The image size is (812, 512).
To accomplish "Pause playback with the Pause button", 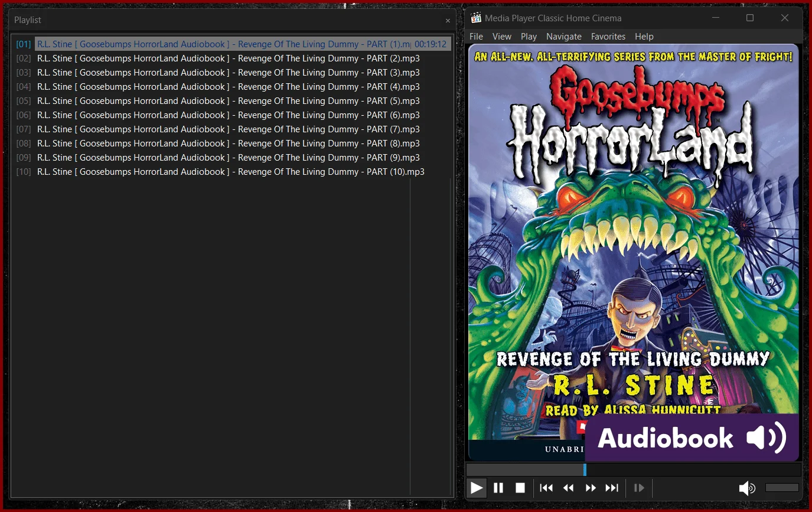I will 498,488.
